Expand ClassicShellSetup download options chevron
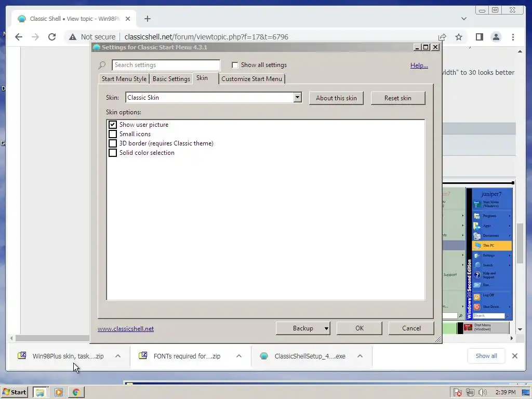 click(x=360, y=356)
